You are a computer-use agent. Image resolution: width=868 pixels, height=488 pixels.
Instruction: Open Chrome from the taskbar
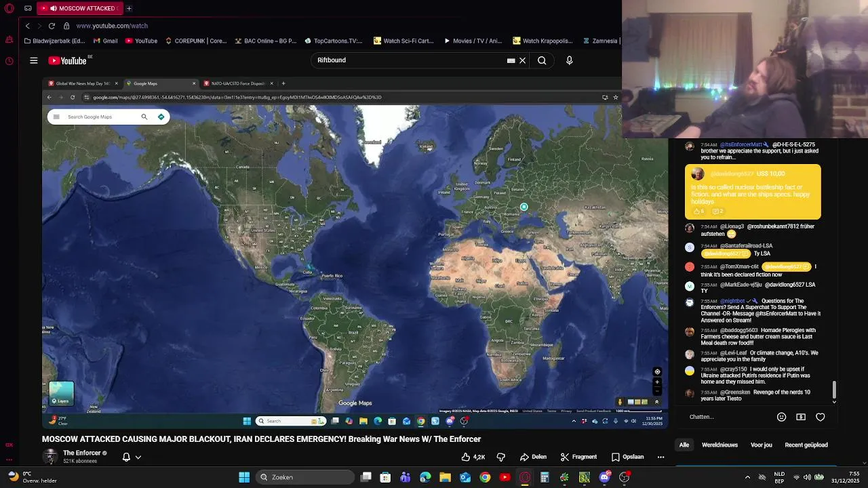click(x=485, y=477)
